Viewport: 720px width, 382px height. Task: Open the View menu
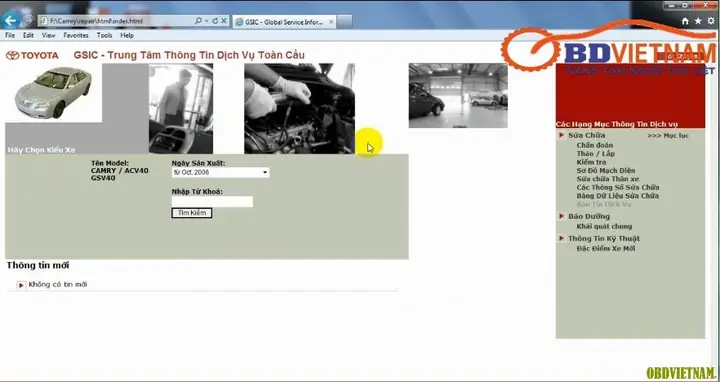tap(48, 35)
